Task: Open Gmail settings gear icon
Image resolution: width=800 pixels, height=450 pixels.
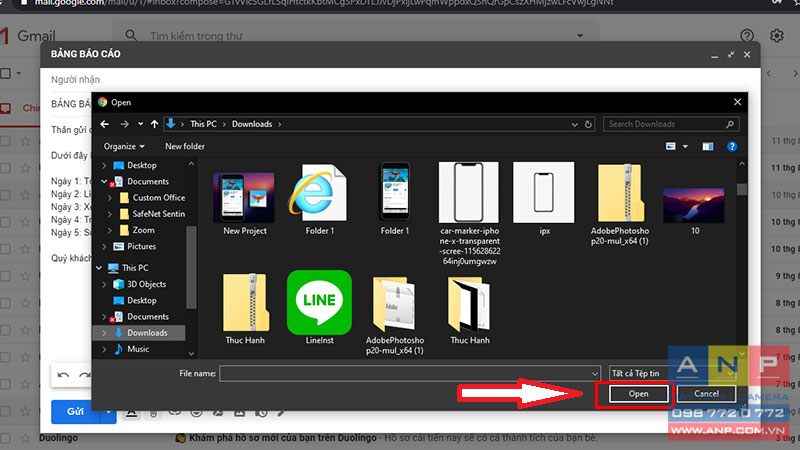Action: (777, 36)
